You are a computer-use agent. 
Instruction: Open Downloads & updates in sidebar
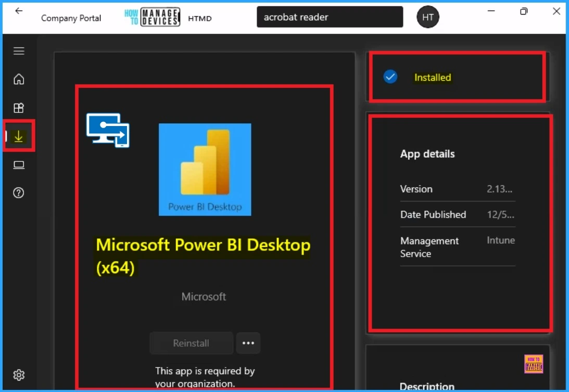(x=19, y=136)
